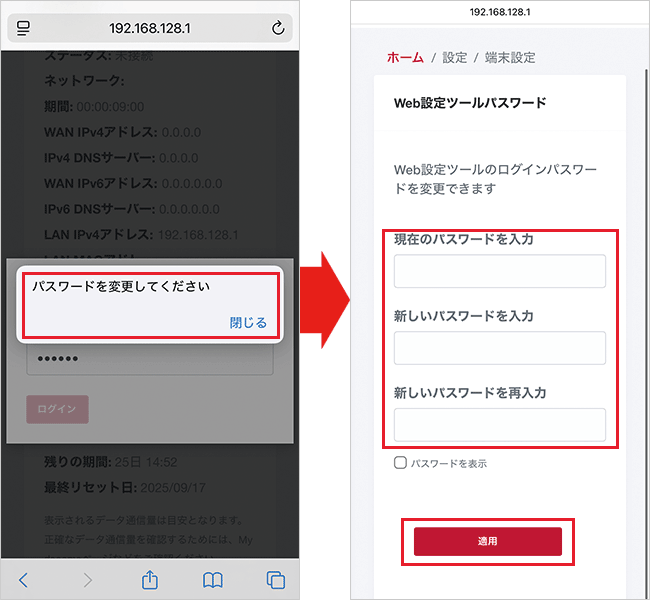Tap the 192.168.128.1 URL on right screen
The image size is (650, 600).
[x=500, y=12]
